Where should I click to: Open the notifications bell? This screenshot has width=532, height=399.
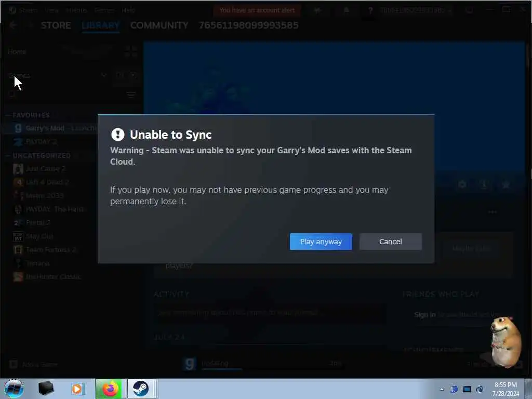[346, 10]
